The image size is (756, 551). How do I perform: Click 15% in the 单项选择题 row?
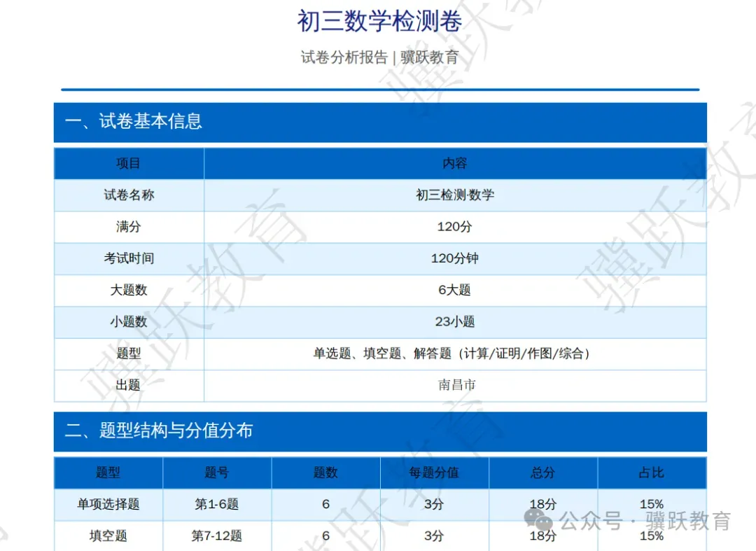(652, 504)
